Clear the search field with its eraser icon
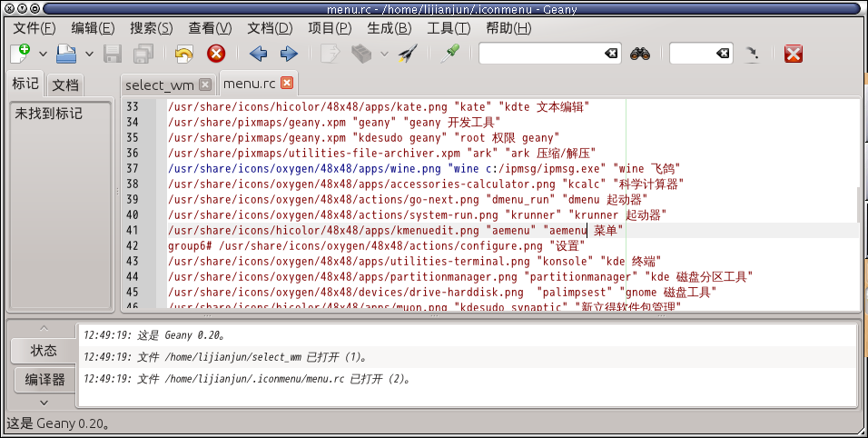Viewport: 868px width, 438px height. pos(611,54)
